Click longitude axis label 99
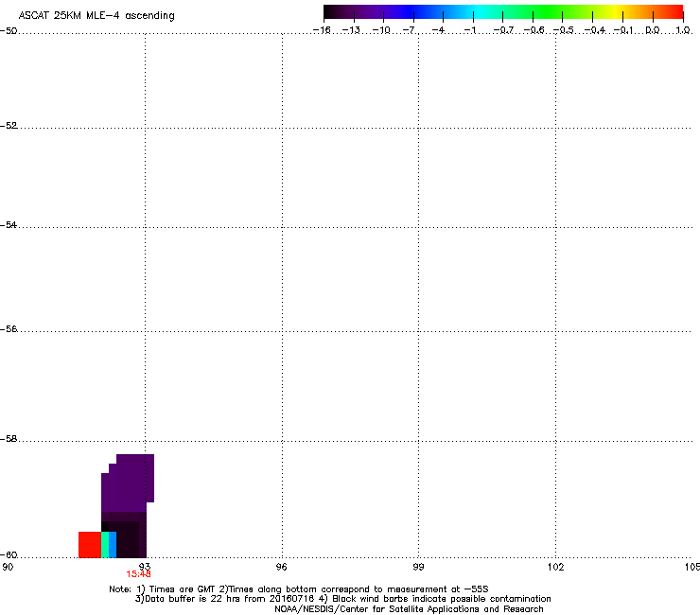 [x=418, y=567]
